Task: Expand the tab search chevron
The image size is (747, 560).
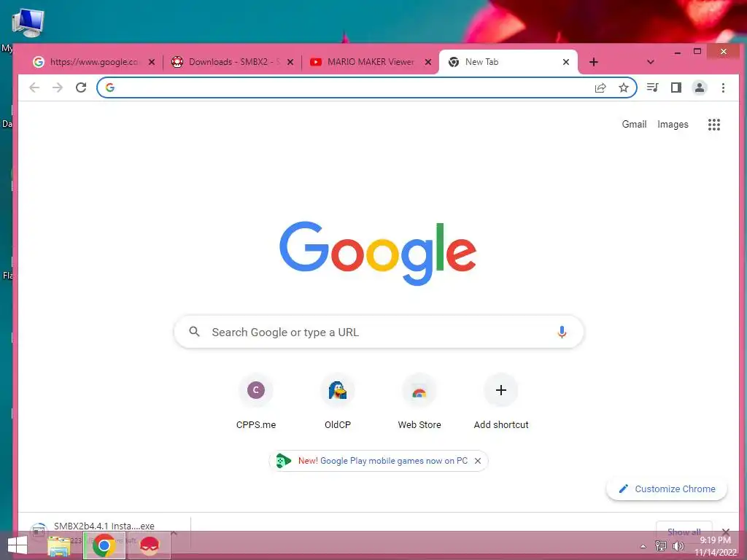Action: click(x=650, y=62)
